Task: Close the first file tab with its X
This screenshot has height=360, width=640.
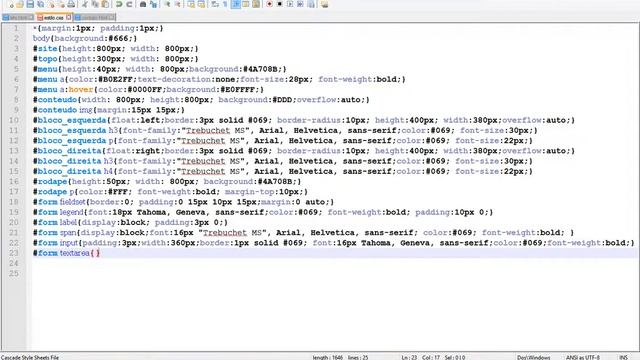Action: 31,17
